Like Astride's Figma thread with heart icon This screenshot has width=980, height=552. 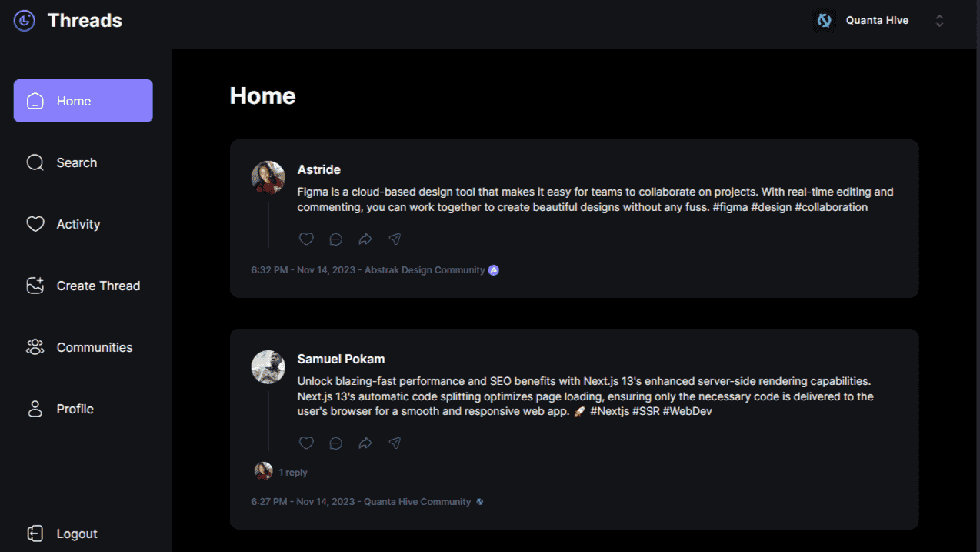point(306,239)
